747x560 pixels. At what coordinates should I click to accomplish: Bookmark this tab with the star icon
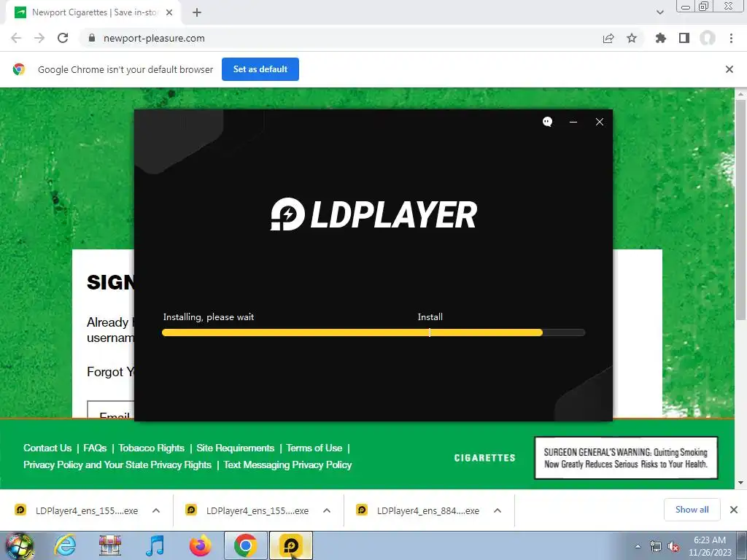(632, 38)
